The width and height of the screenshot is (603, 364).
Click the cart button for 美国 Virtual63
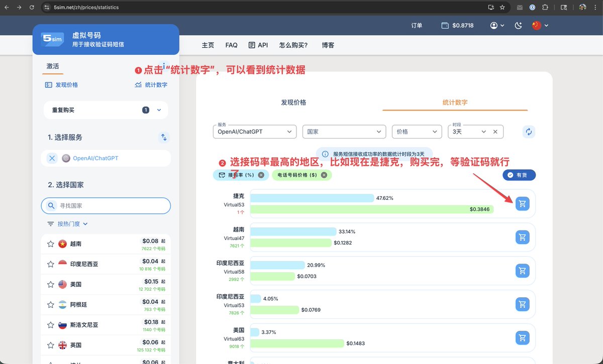(x=523, y=338)
